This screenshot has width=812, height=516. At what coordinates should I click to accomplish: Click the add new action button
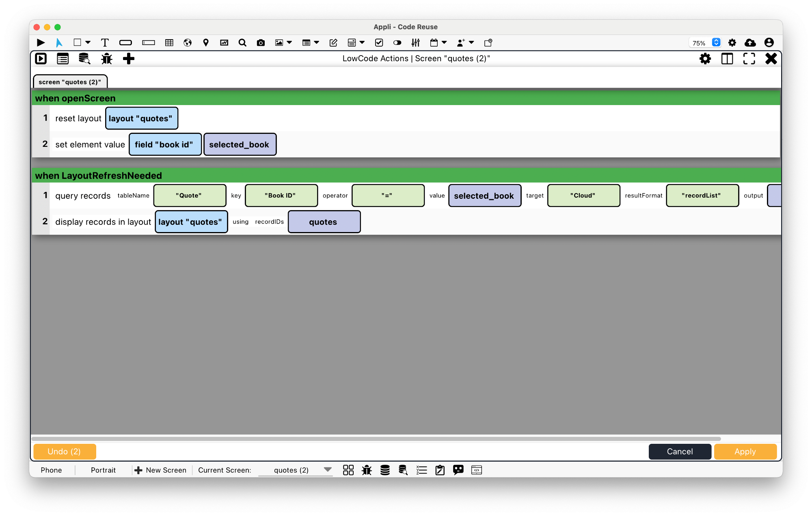[x=130, y=58]
